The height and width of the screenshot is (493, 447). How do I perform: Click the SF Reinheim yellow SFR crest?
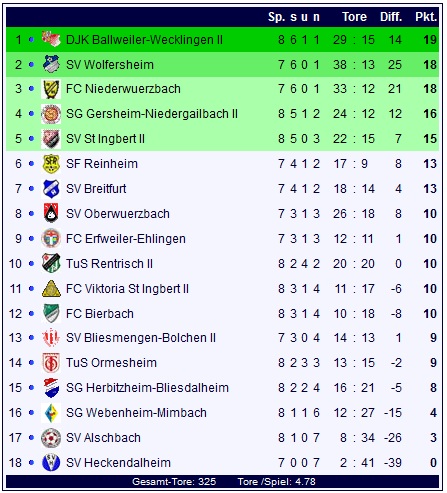[x=51, y=164]
